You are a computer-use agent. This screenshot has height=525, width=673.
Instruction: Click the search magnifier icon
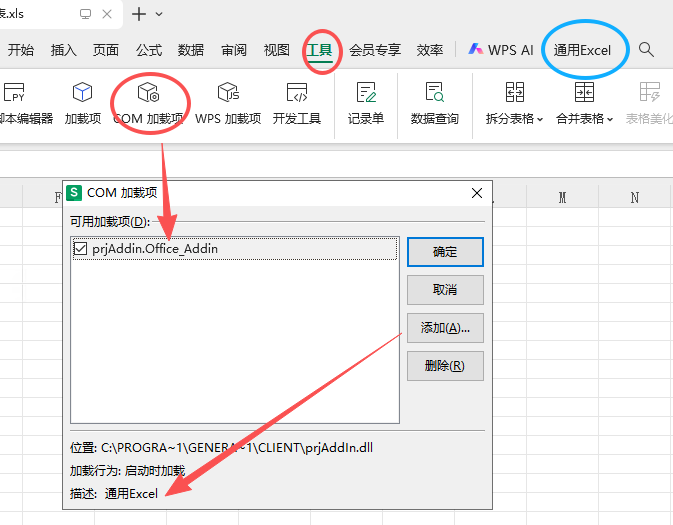(x=647, y=49)
